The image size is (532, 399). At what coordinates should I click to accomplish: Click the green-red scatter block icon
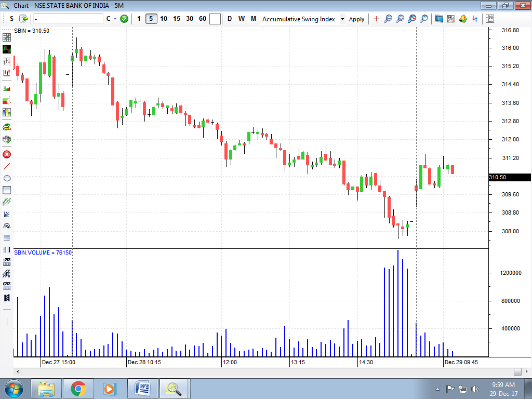[7, 100]
